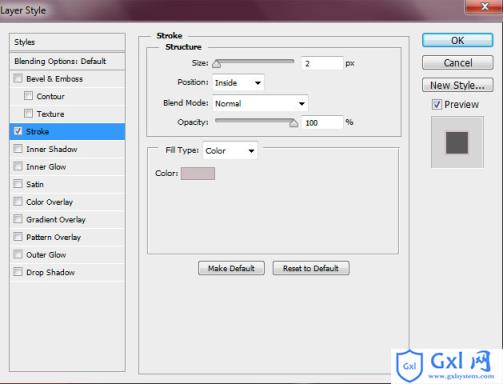This screenshot has width=503, height=384.
Task: Expand the Blend Mode dropdown
Action: tap(260, 103)
